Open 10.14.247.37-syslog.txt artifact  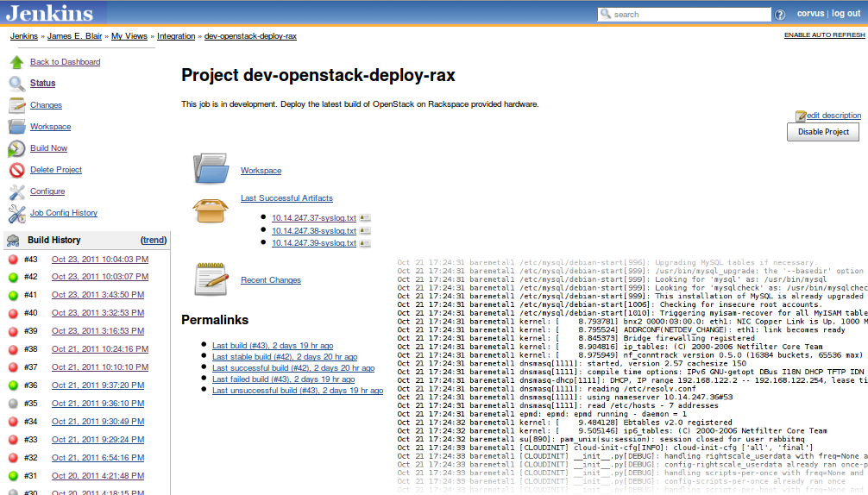(314, 218)
